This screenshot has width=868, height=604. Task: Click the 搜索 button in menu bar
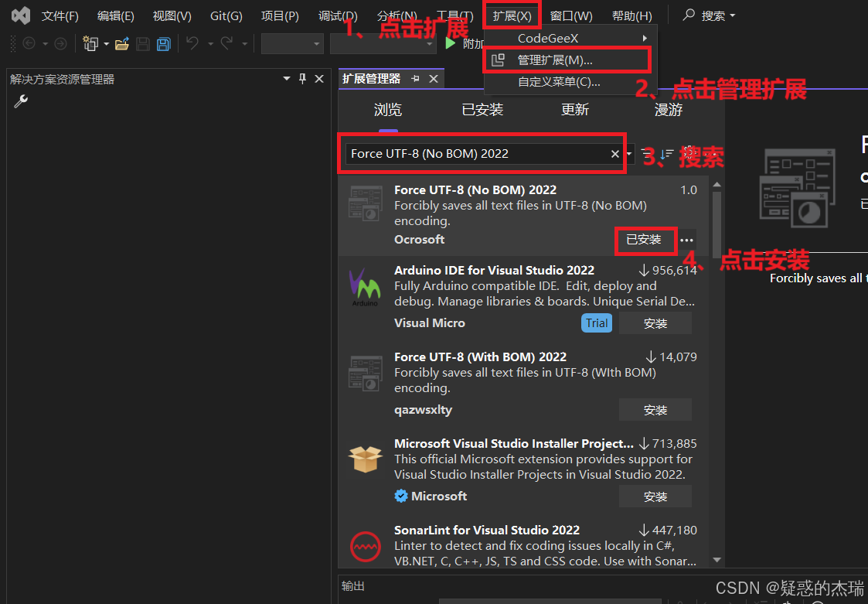(x=710, y=16)
